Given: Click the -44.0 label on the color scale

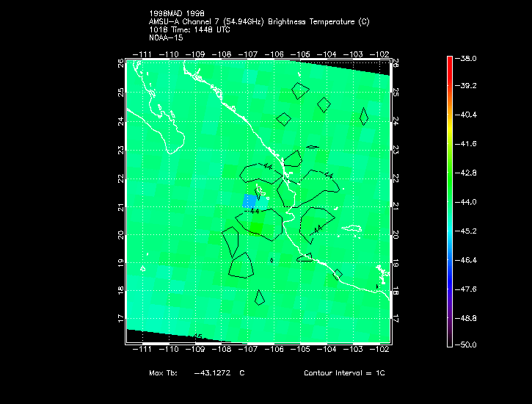Looking at the screenshot, I should 466,202.
